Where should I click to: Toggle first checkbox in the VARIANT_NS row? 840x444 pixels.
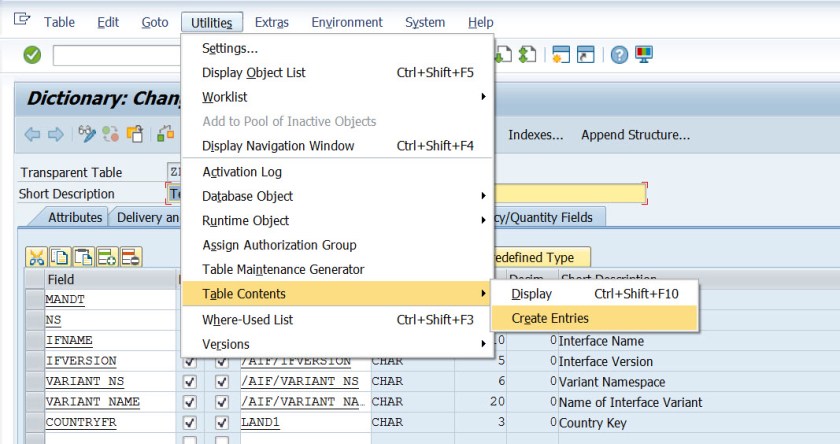tap(190, 382)
